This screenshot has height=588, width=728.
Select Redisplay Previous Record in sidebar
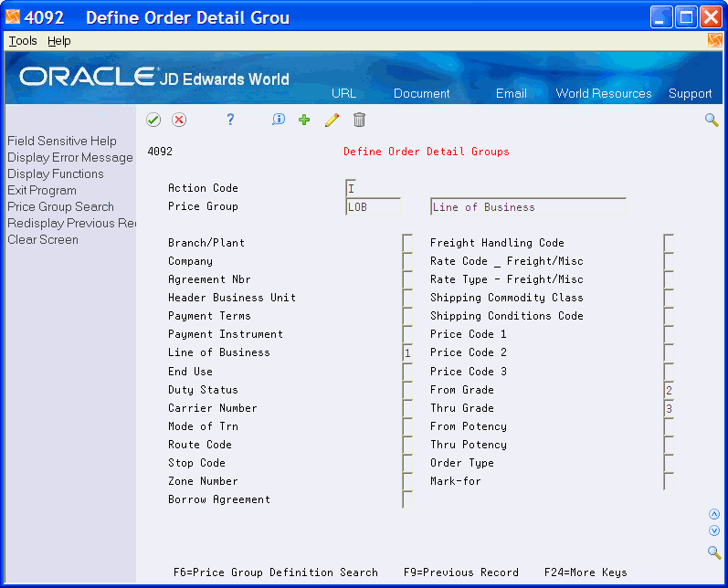tap(71, 223)
